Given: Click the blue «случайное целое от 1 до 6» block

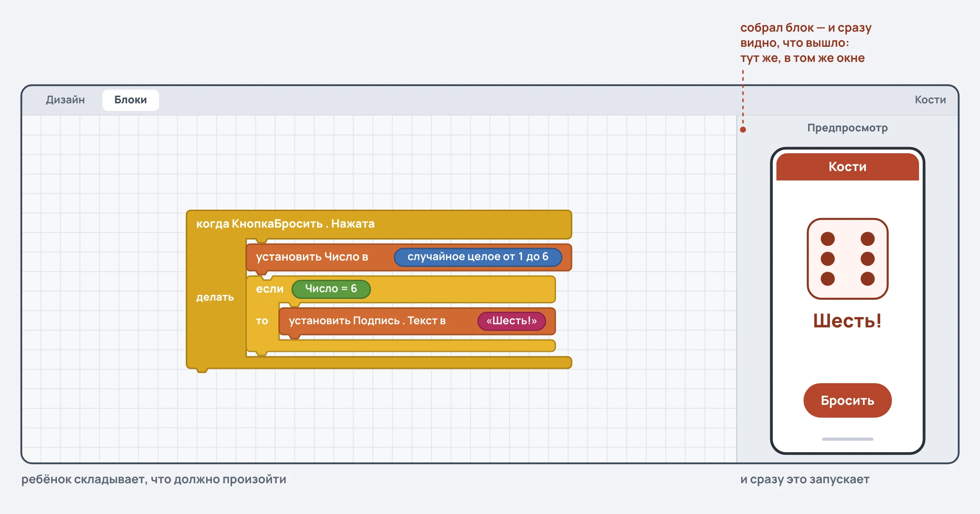Looking at the screenshot, I should (x=478, y=257).
